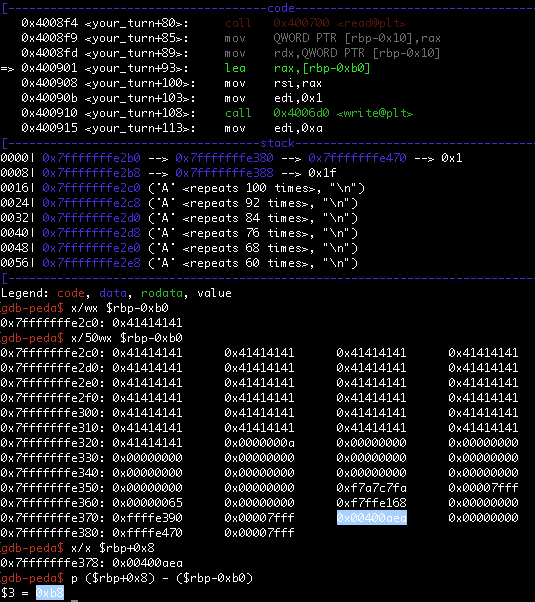Click stack entry 'A' repeats 68 times
Screen dimensions: 535x602
point(253,248)
